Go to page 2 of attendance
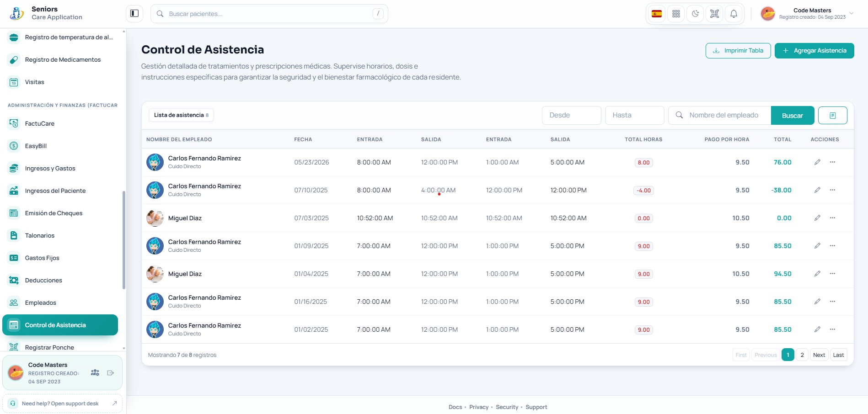The width and height of the screenshot is (868, 414). pyautogui.click(x=802, y=355)
